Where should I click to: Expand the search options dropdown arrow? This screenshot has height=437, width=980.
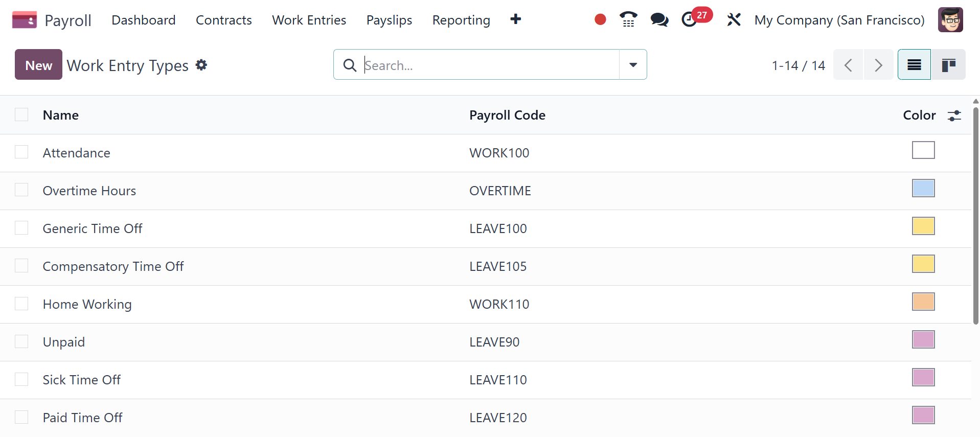[x=633, y=65]
